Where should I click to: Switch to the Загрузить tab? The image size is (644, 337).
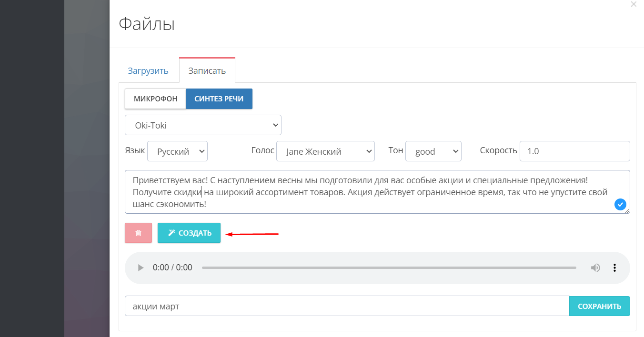(148, 71)
